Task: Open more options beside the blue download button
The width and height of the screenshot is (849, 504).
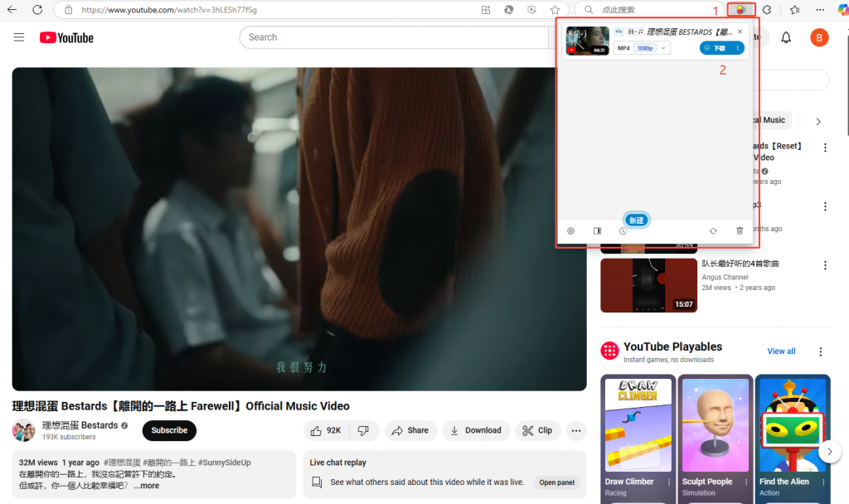Action: point(737,48)
